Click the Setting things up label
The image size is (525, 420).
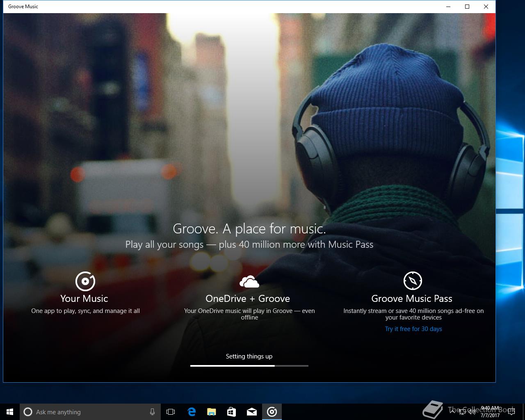(x=249, y=356)
